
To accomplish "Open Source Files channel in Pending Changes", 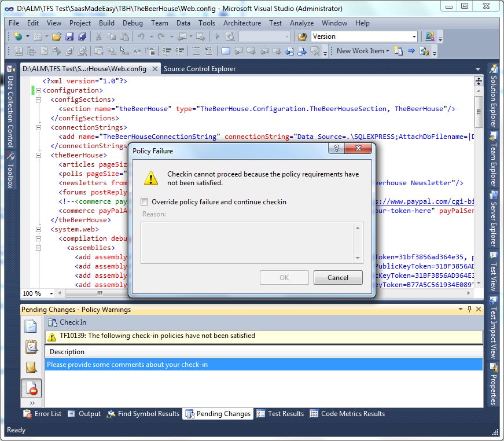I will point(31,326).
